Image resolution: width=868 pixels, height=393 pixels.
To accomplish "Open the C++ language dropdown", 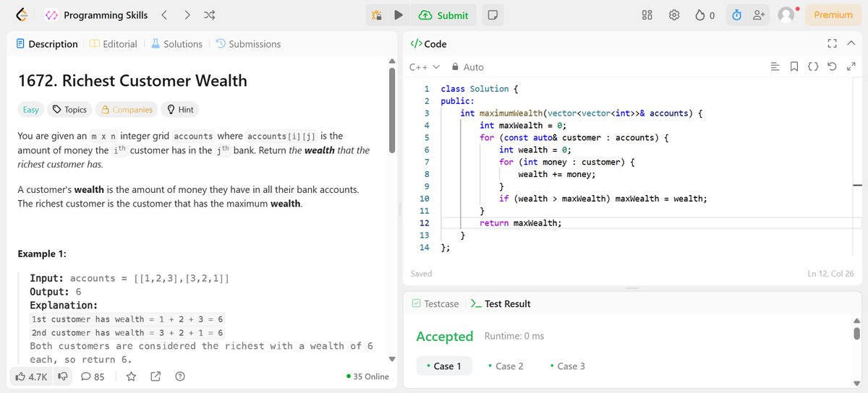I will [x=425, y=67].
